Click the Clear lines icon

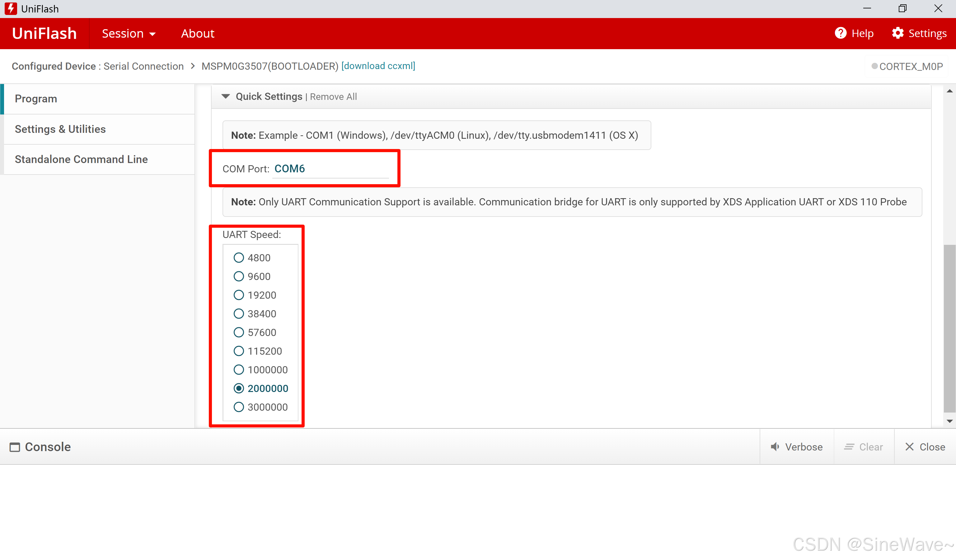pyautogui.click(x=849, y=447)
